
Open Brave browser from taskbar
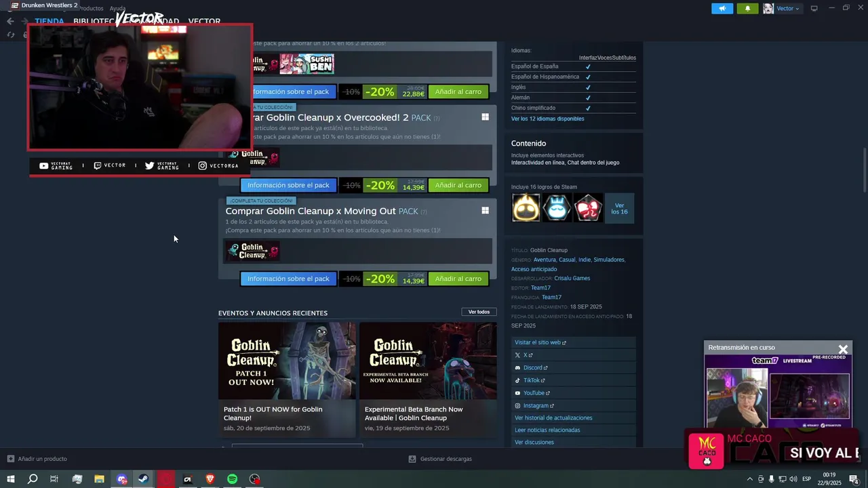pyautogui.click(x=210, y=479)
